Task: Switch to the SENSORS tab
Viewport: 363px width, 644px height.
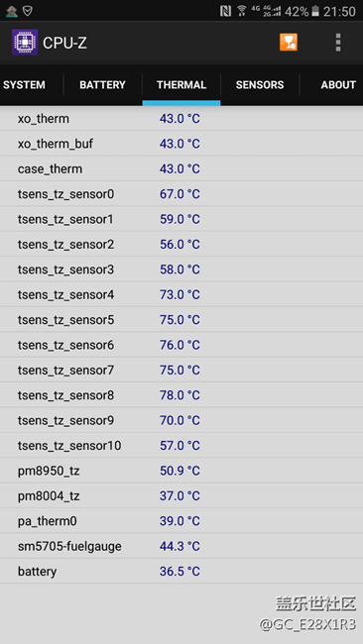Action: (x=260, y=85)
